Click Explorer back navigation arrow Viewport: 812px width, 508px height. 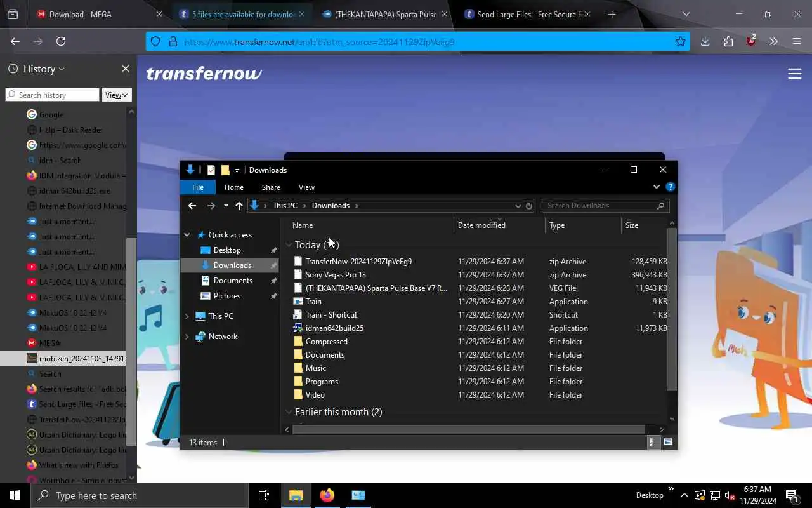(x=192, y=206)
